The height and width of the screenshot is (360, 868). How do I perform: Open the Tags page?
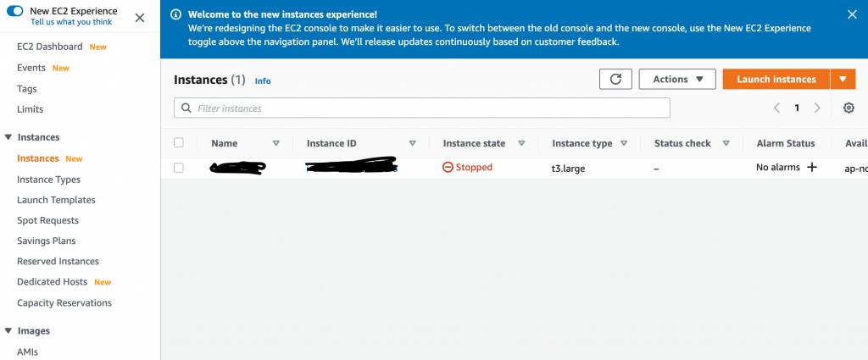coord(26,88)
